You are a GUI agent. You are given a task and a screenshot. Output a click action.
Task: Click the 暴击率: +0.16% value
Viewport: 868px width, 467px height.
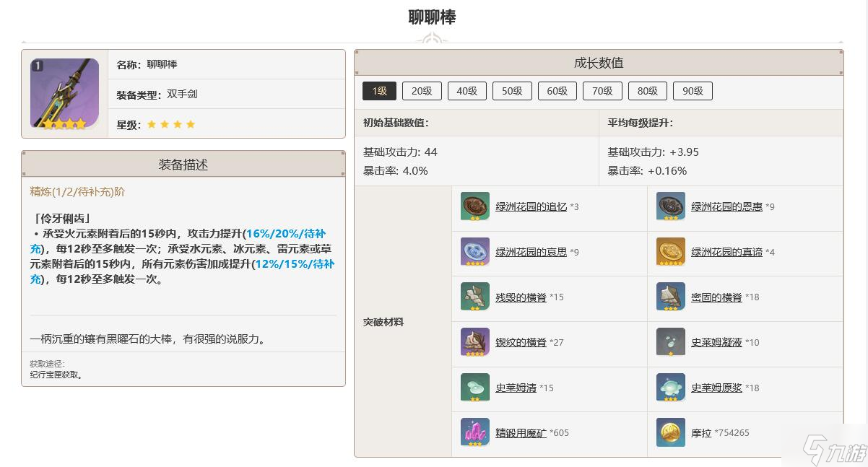click(647, 171)
